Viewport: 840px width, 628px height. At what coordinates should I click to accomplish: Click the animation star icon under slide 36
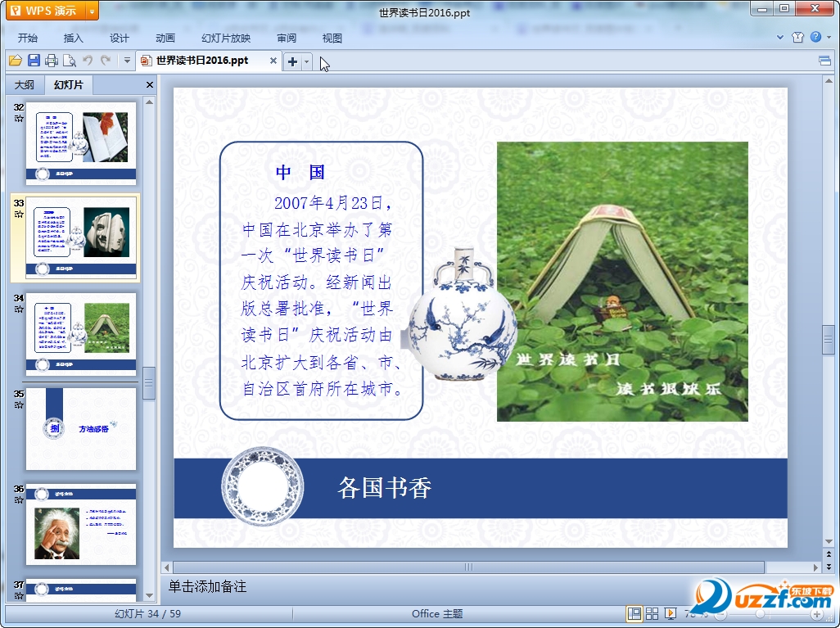coord(19,500)
